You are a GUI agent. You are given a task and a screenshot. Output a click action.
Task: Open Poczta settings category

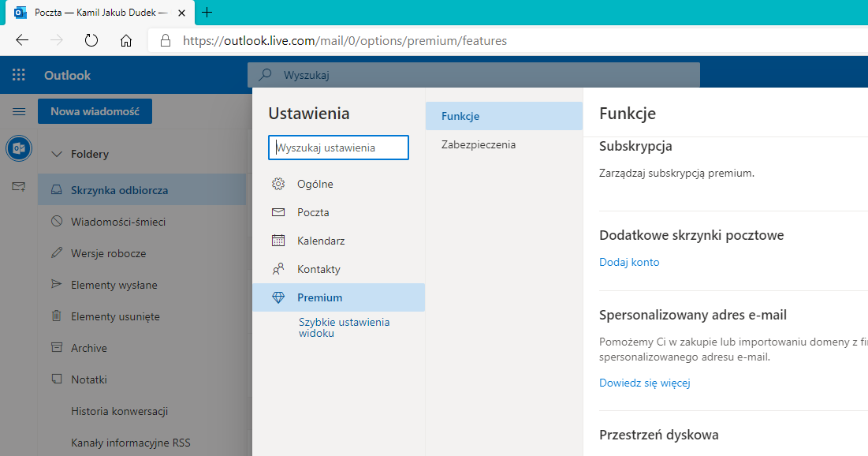point(313,212)
